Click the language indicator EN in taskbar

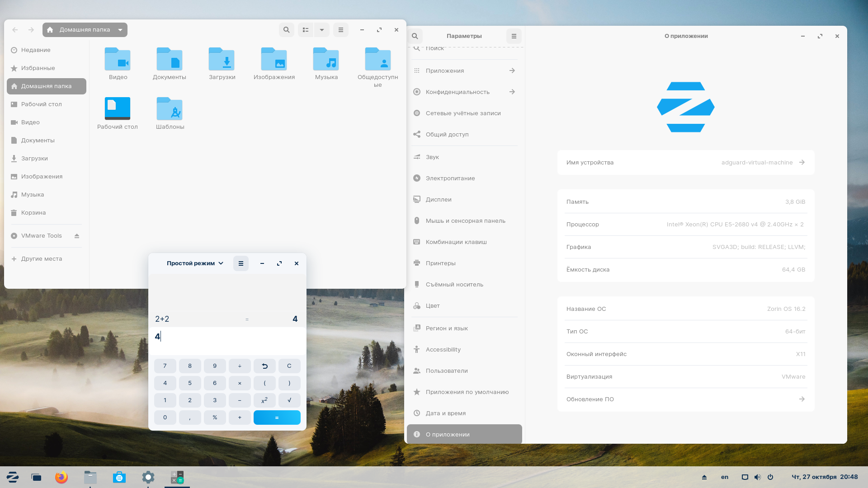pyautogui.click(x=724, y=477)
